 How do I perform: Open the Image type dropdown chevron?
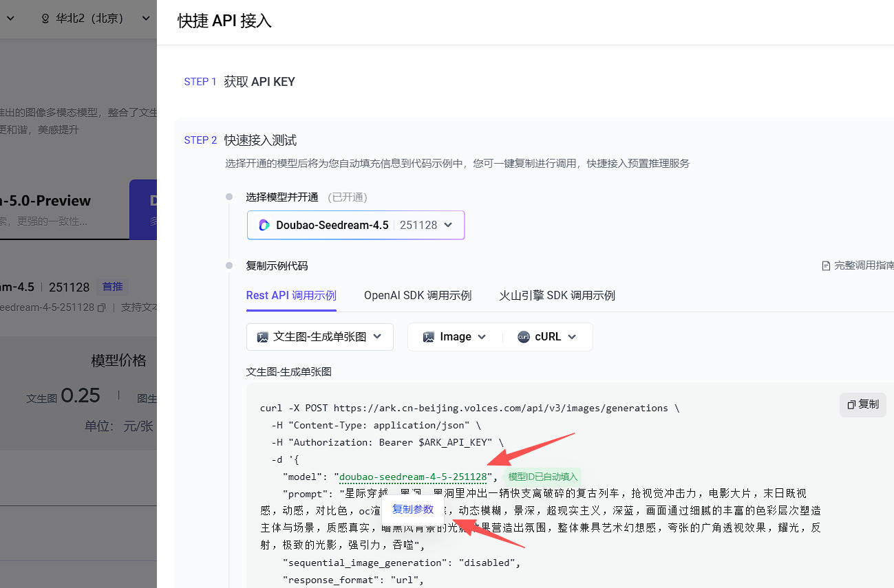[482, 337]
